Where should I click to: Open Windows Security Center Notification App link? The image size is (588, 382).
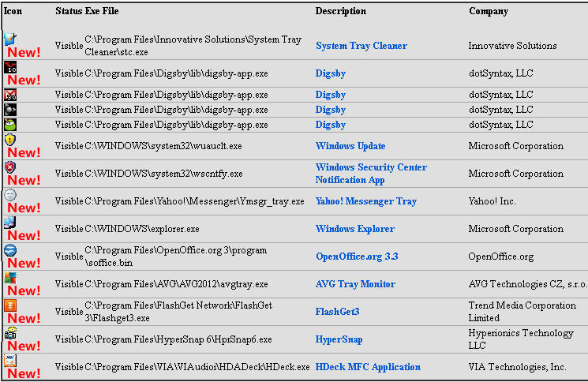click(x=371, y=174)
